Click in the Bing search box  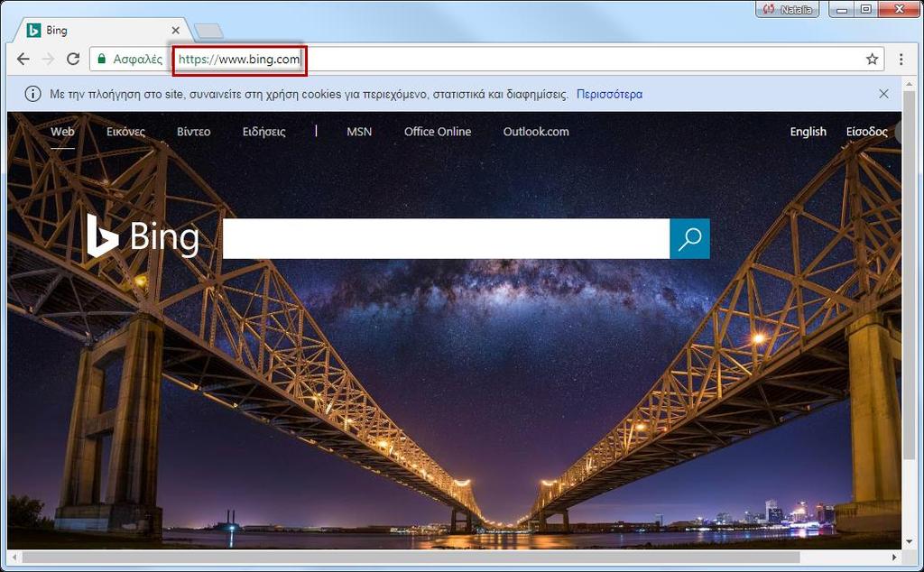pos(446,238)
